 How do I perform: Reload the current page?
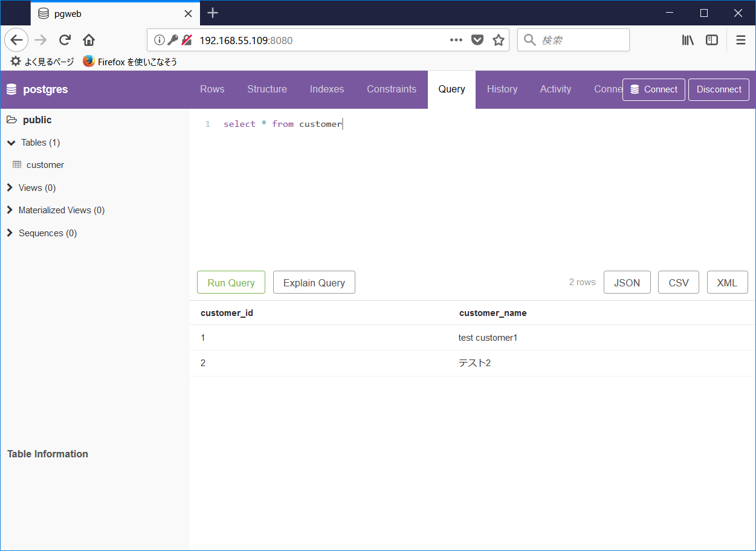pos(65,40)
